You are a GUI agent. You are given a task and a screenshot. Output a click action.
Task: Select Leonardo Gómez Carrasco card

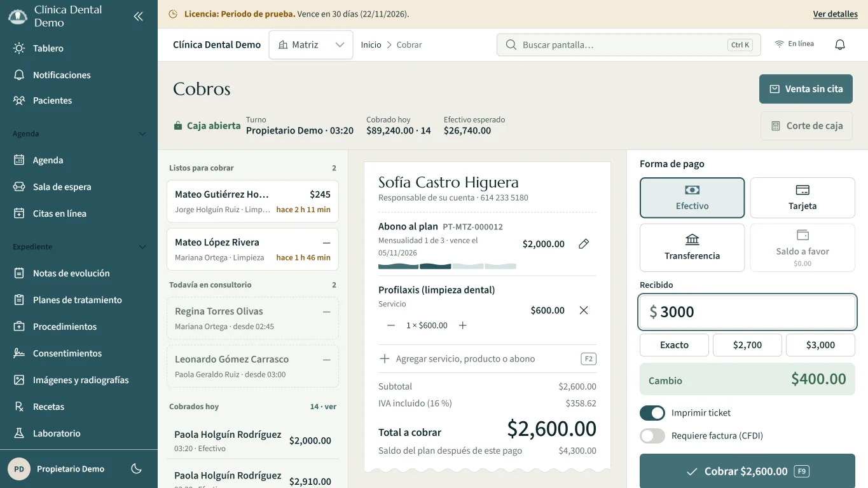click(x=252, y=366)
